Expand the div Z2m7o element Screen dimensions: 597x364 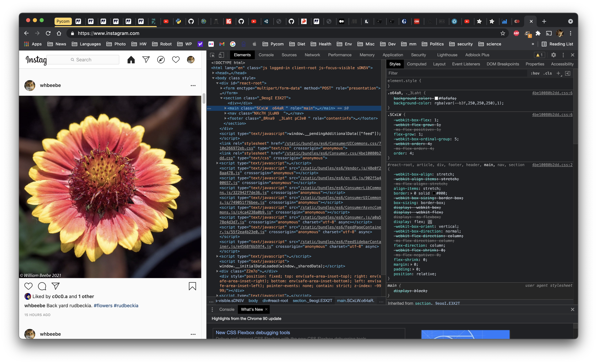point(217,271)
